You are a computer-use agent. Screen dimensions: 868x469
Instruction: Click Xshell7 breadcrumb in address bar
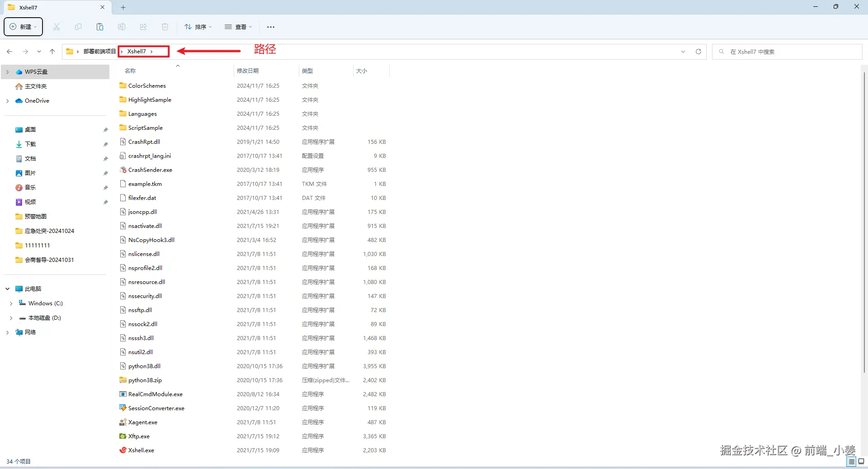coord(137,52)
